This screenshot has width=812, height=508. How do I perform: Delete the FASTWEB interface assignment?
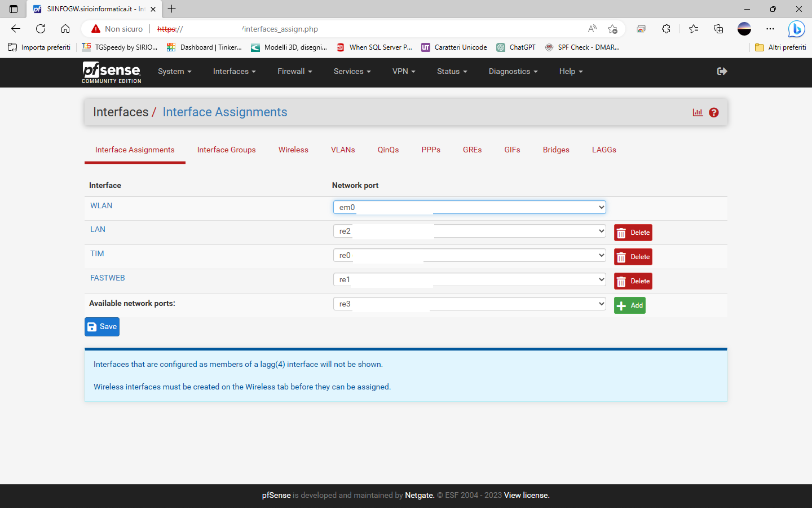(x=633, y=281)
